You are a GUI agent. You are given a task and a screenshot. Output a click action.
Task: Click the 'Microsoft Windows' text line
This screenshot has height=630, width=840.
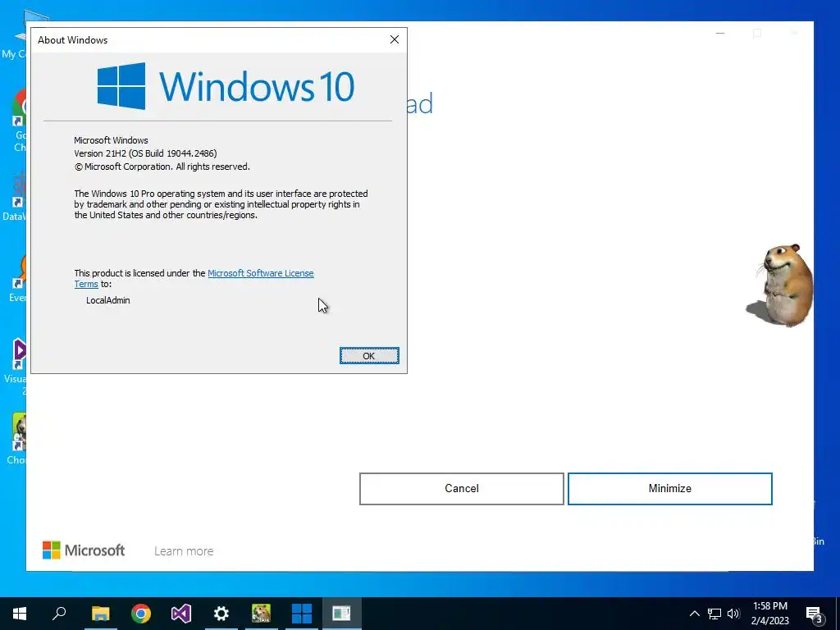click(111, 140)
